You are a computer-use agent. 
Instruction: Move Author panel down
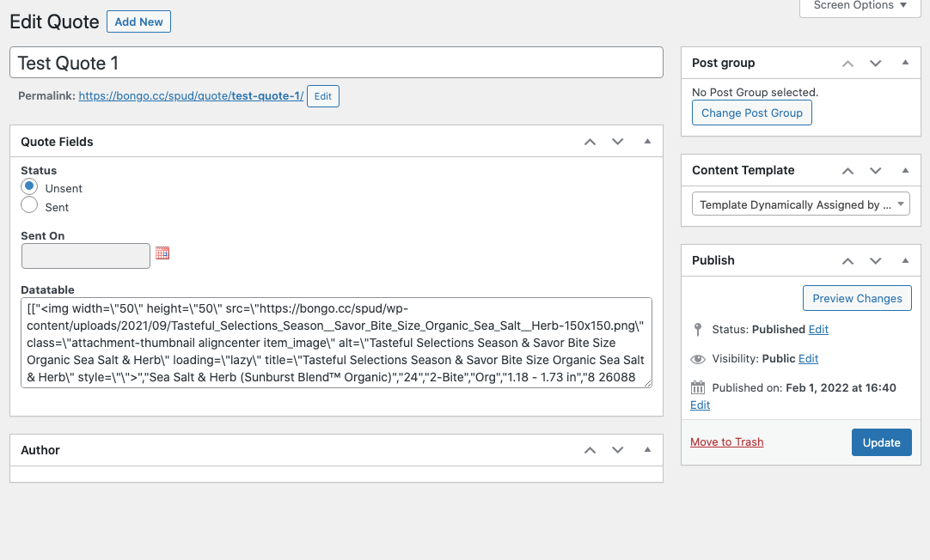click(x=617, y=450)
